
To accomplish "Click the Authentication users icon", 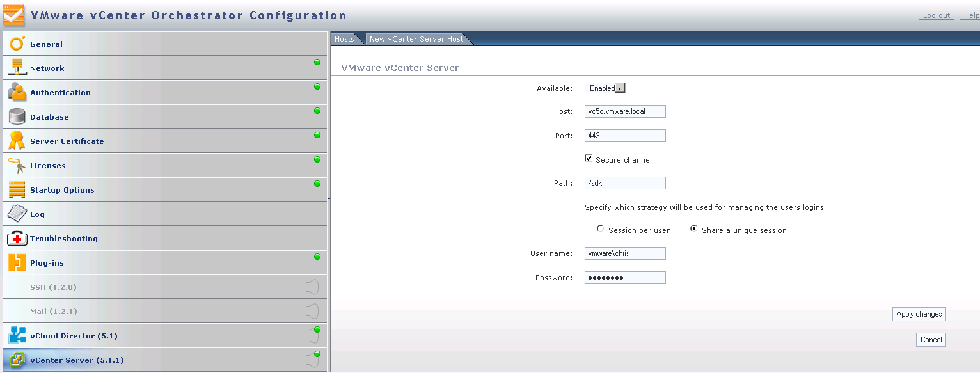I will click(x=17, y=92).
